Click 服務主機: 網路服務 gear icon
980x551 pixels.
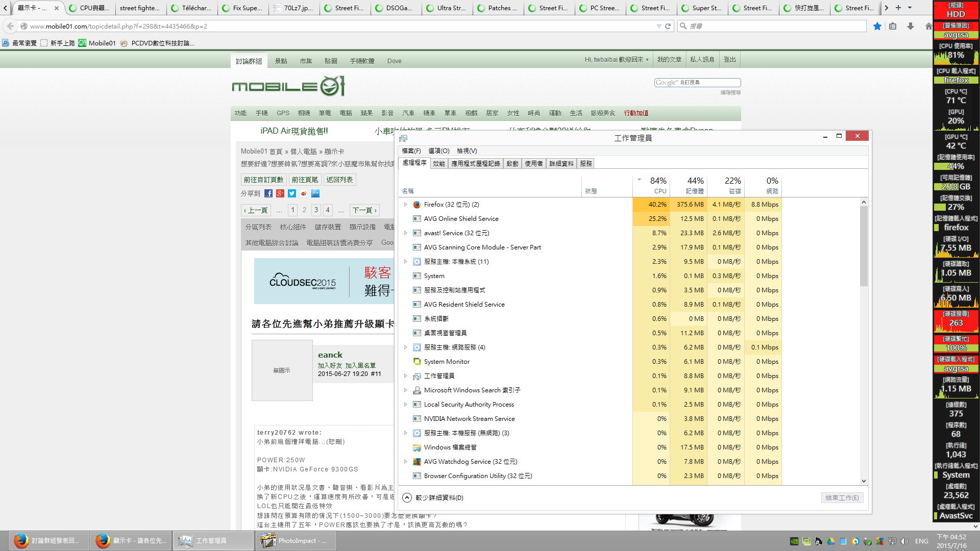coord(416,347)
